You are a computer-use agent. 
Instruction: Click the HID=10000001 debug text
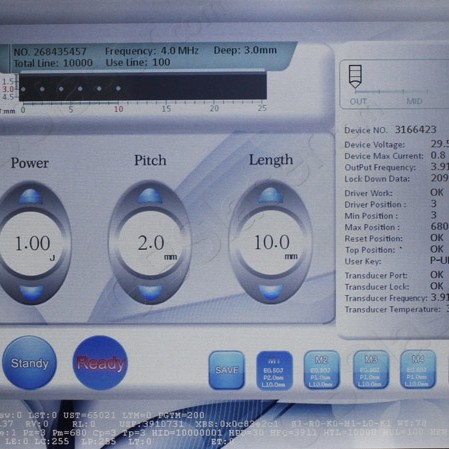point(187,433)
